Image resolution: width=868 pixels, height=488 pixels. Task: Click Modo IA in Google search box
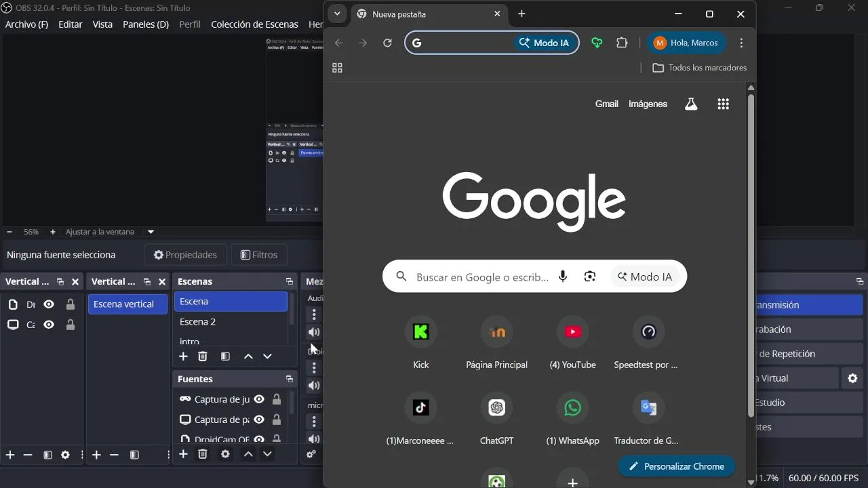pyautogui.click(x=645, y=277)
